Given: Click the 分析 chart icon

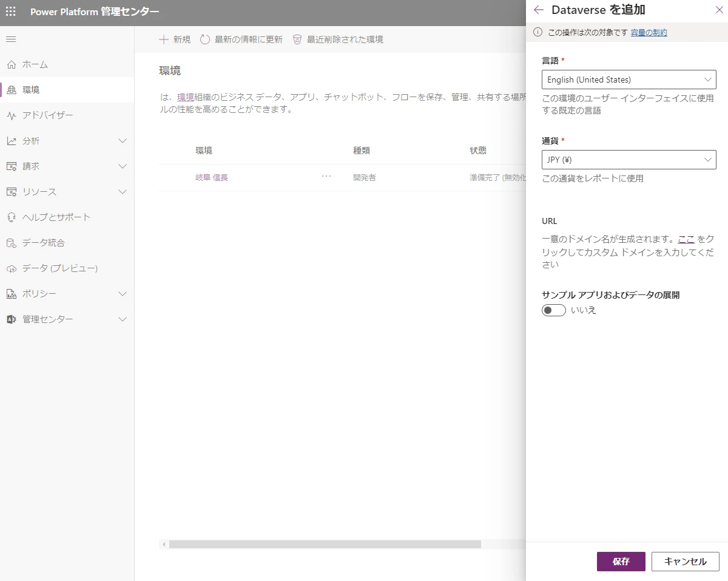Looking at the screenshot, I should pos(11,141).
